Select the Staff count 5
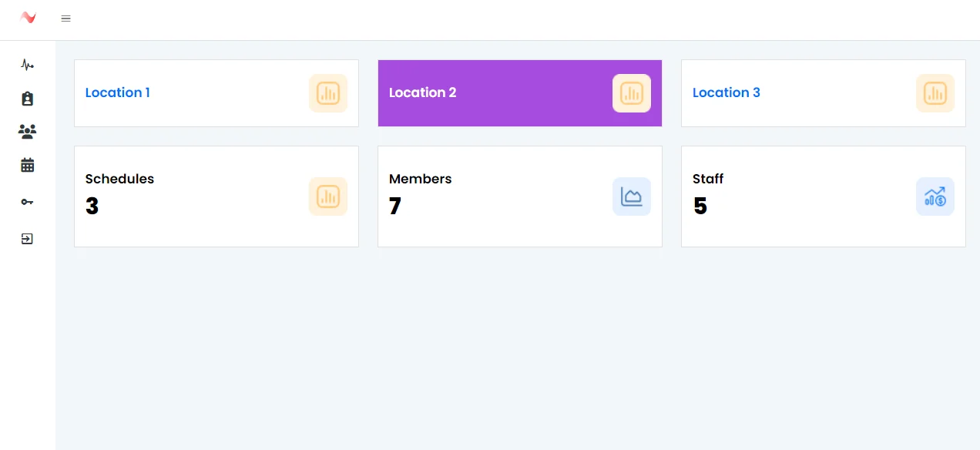Screen dimensions: 980x450 click(x=700, y=207)
